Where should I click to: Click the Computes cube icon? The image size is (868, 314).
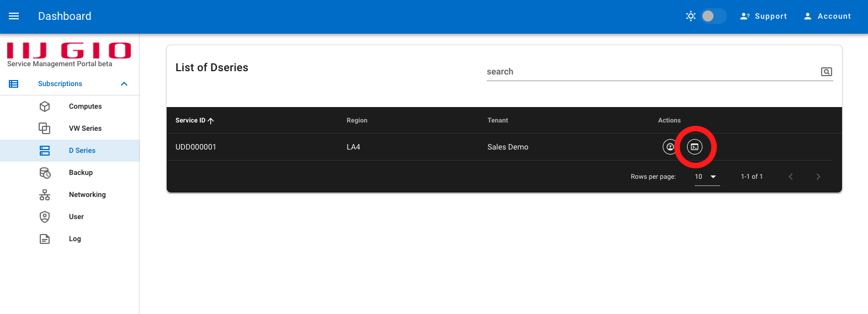[45, 107]
